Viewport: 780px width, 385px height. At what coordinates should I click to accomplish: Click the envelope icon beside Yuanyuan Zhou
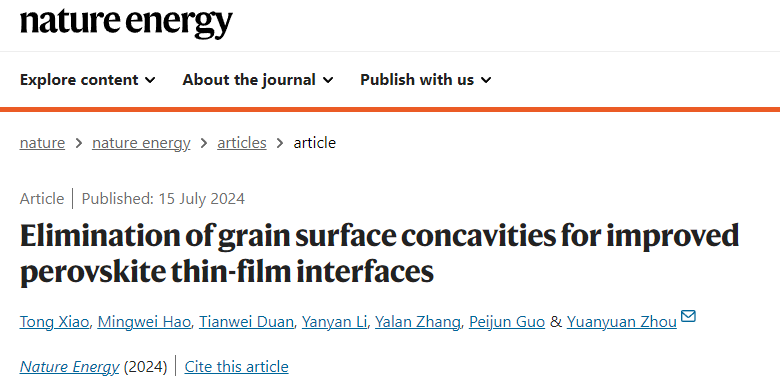(688, 316)
